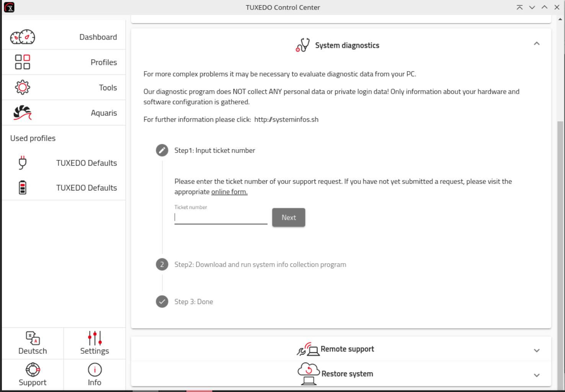Click the stethoscope System diagnostics icon

[x=302, y=45]
